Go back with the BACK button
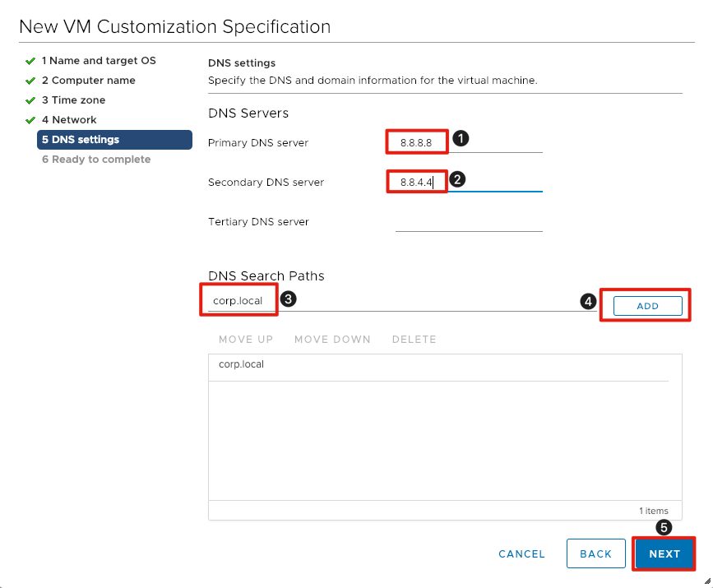Image resolution: width=713 pixels, height=588 pixels. pyautogui.click(x=595, y=553)
